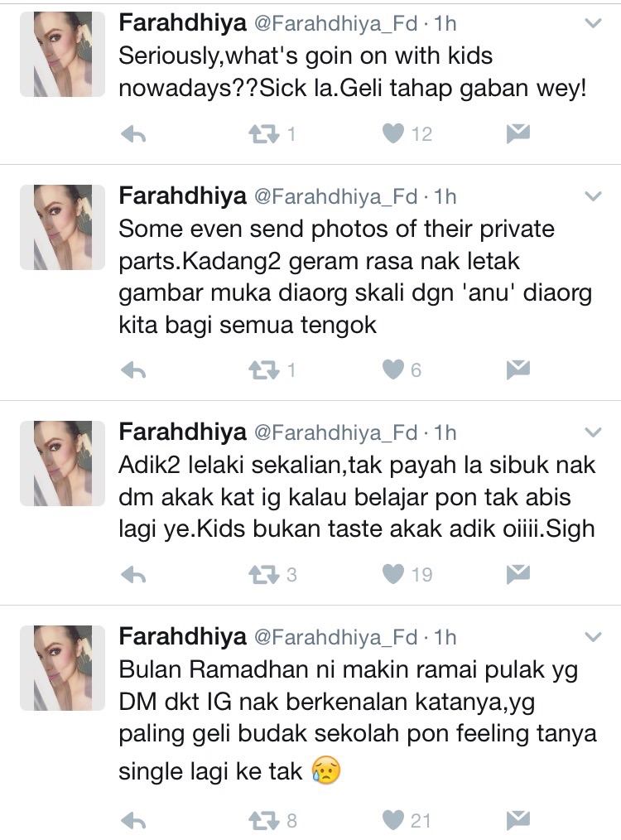
Task: Like the tweet with 19 likes
Action: 393,574
